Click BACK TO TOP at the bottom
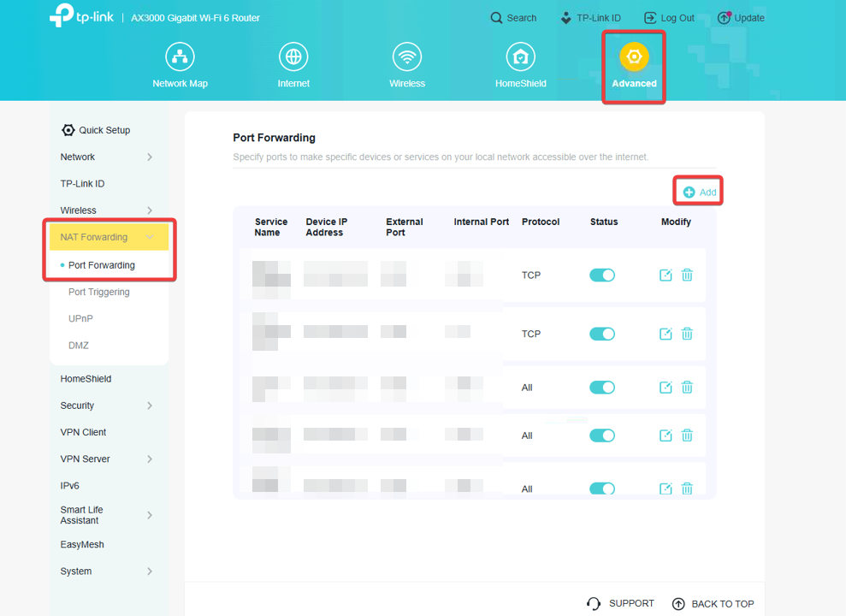This screenshot has width=846, height=616. tap(713, 604)
